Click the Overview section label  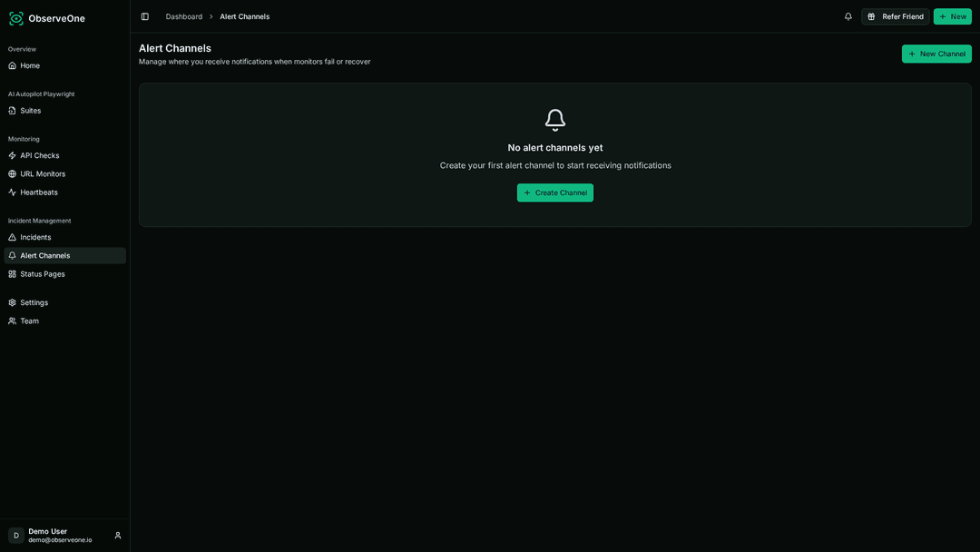pos(22,49)
